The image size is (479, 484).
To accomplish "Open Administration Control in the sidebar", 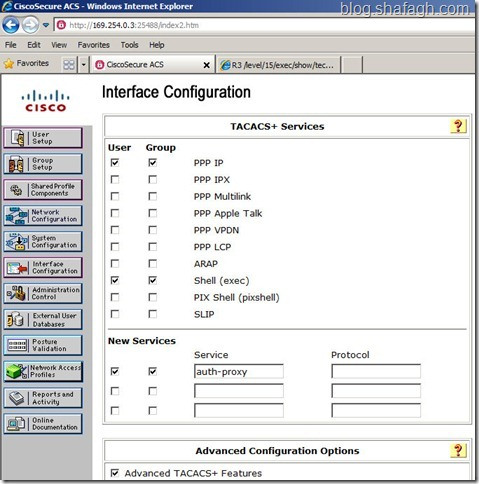I will point(43,293).
